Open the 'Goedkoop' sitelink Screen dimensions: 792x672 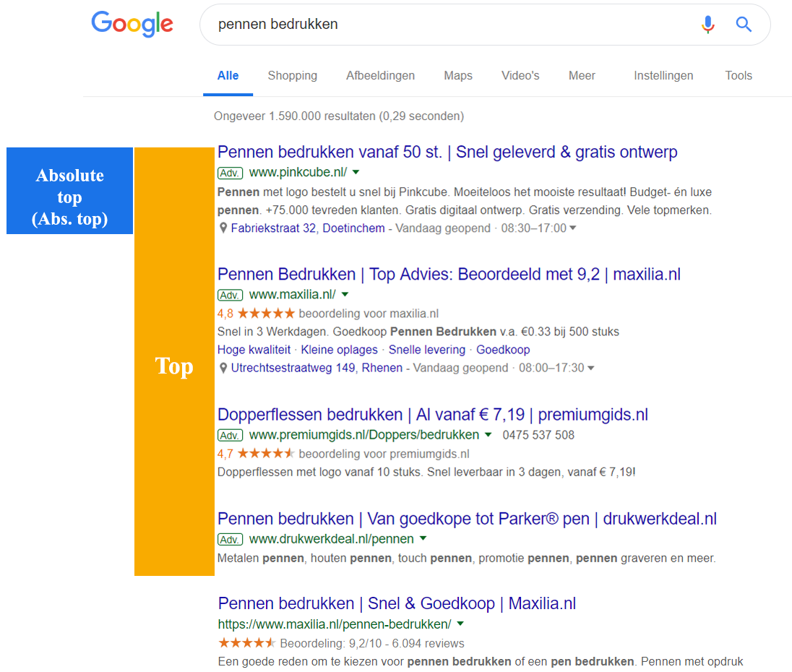tap(503, 350)
